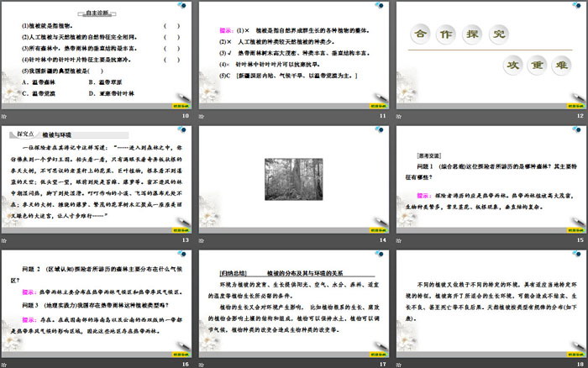Viewport: 588px width, 368px height.
Task: Click the yellow button on slide 16
Action: point(180,353)
